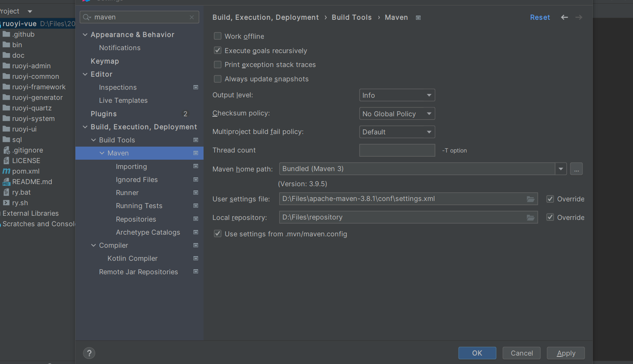Click project-level icon next to Running Tests

[196, 206]
